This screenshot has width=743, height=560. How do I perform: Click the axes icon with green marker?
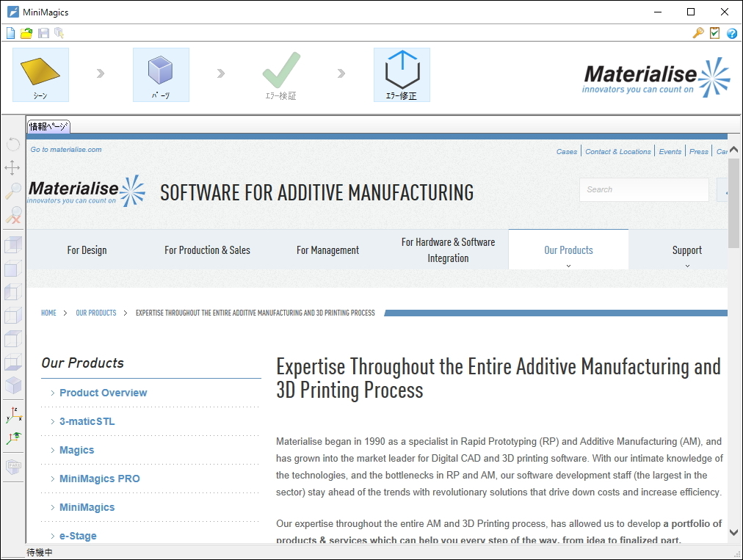[14, 438]
